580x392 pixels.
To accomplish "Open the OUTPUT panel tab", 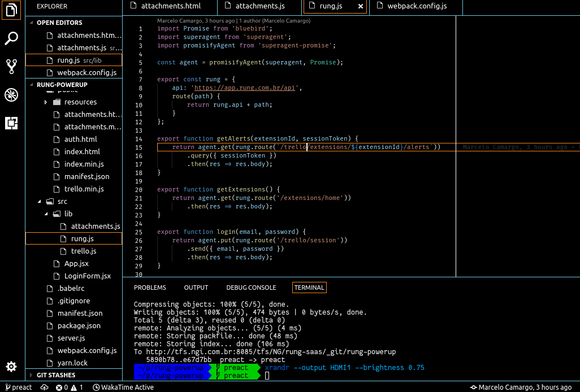I will pyautogui.click(x=196, y=288).
